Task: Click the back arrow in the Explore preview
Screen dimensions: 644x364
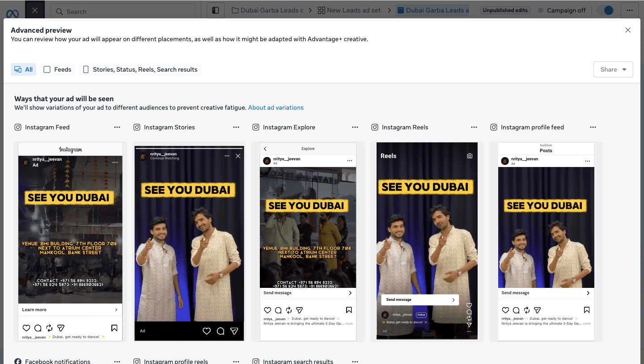Action: click(x=265, y=149)
